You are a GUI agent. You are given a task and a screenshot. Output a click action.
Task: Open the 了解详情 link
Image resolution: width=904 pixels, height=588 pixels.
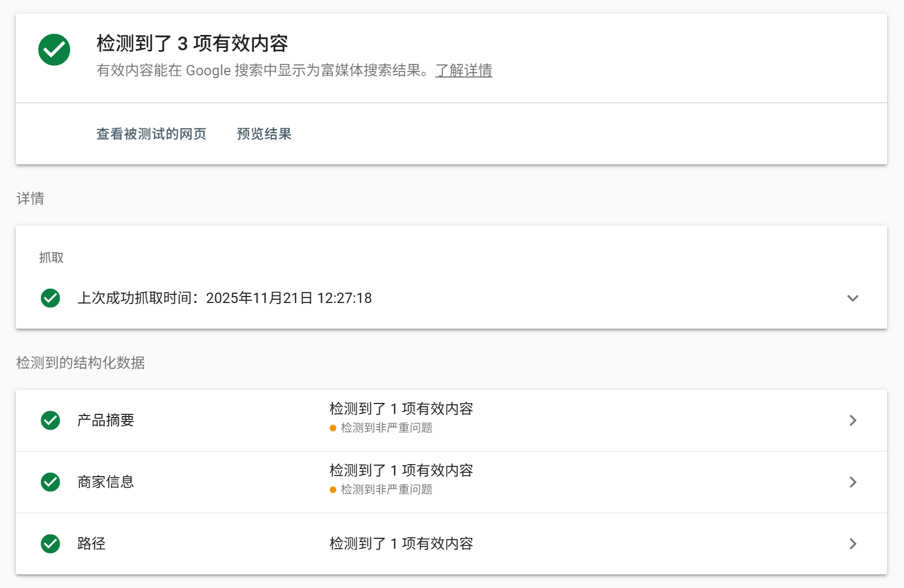point(463,70)
